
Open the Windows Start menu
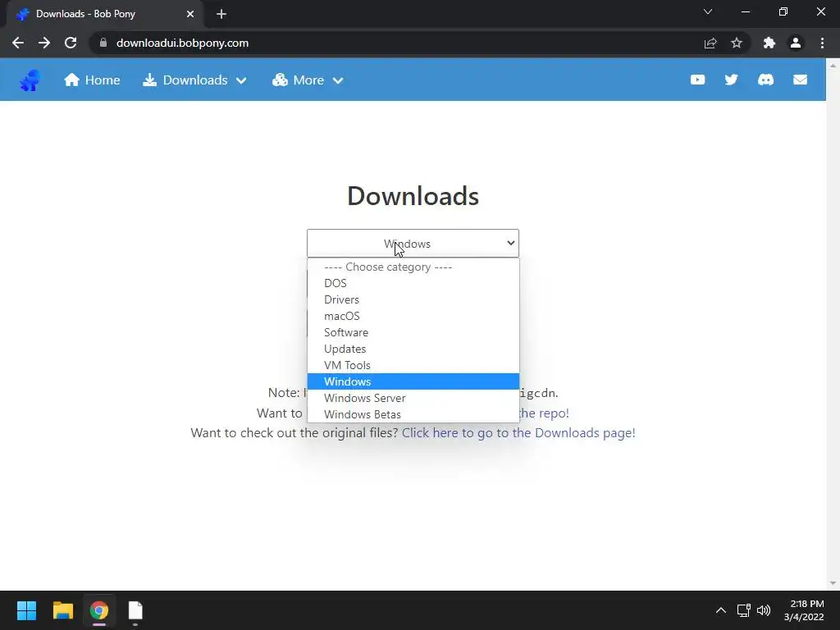point(26,610)
